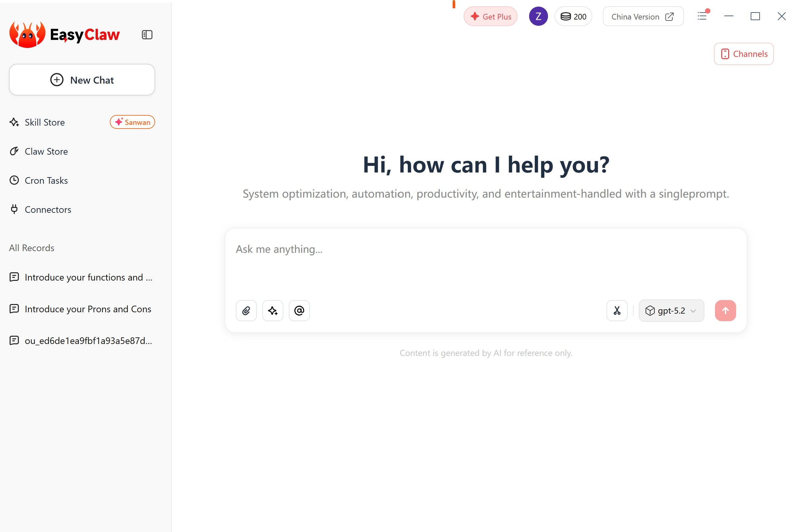795x532 pixels.
Task: View Cron Tasks
Action: (x=46, y=180)
